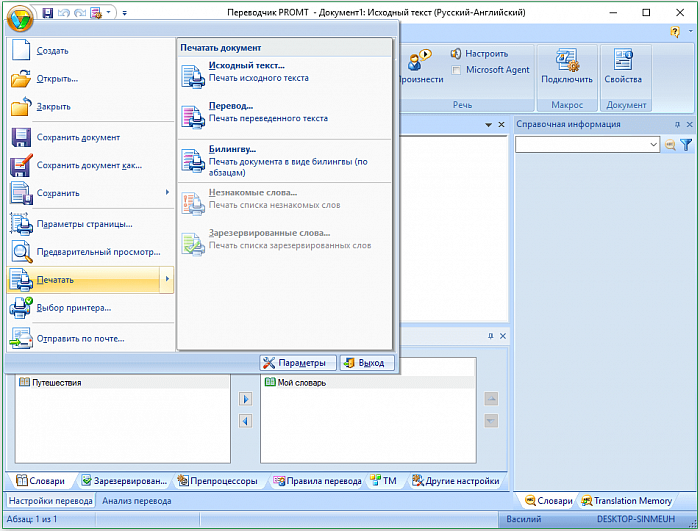Switch to Translation Memory tab in reference panel
700x531 pixels.
(626, 501)
